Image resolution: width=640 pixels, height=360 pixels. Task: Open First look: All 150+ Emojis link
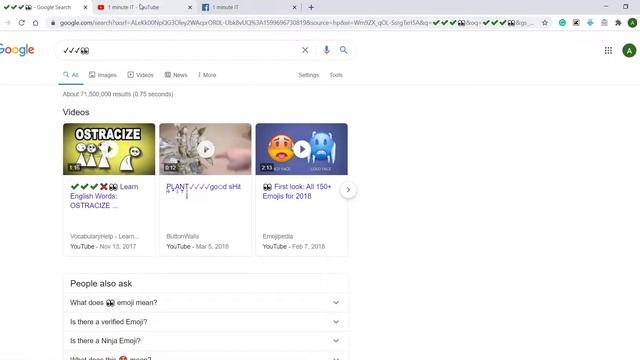point(297,191)
